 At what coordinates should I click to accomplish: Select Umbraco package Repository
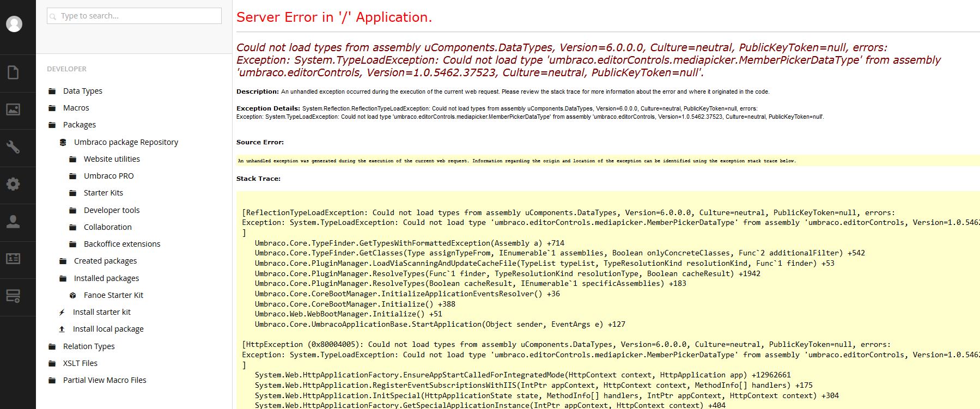point(126,142)
